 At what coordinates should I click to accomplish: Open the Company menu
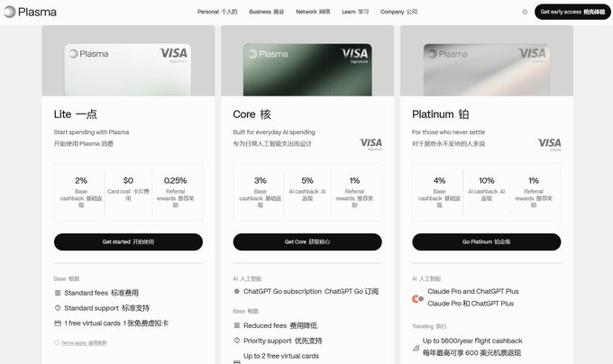click(x=398, y=12)
